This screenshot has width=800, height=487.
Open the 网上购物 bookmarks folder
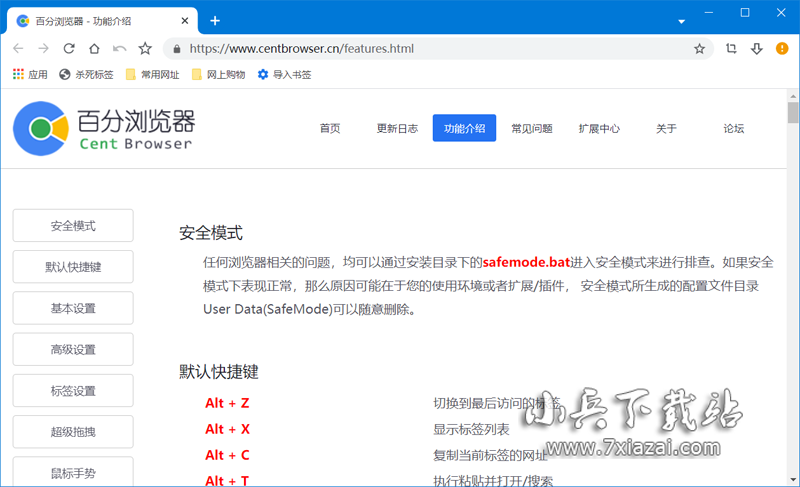[x=218, y=74]
